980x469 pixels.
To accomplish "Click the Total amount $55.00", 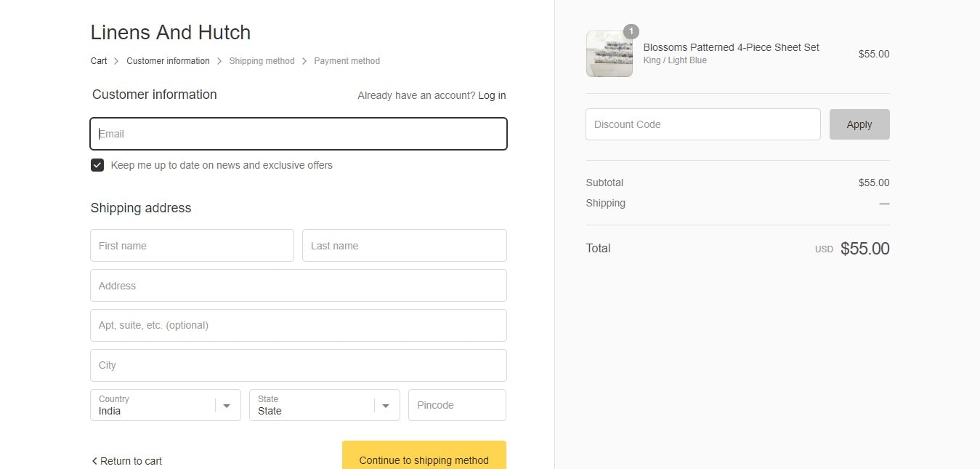I will 864,249.
